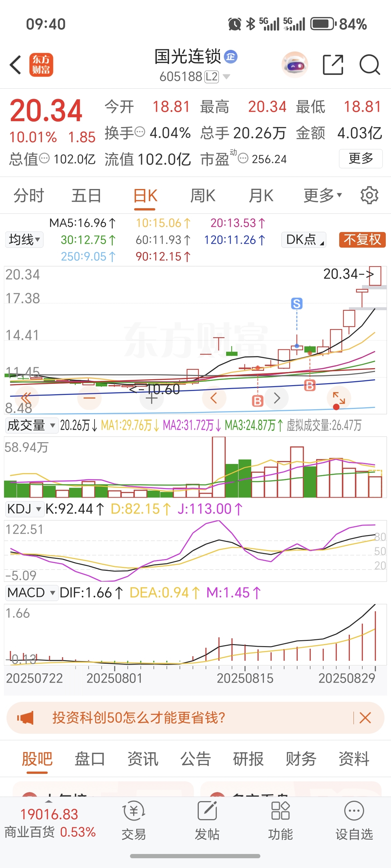The height and width of the screenshot is (868, 391).
Task: Open the DK点 dropdown
Action: click(x=304, y=239)
